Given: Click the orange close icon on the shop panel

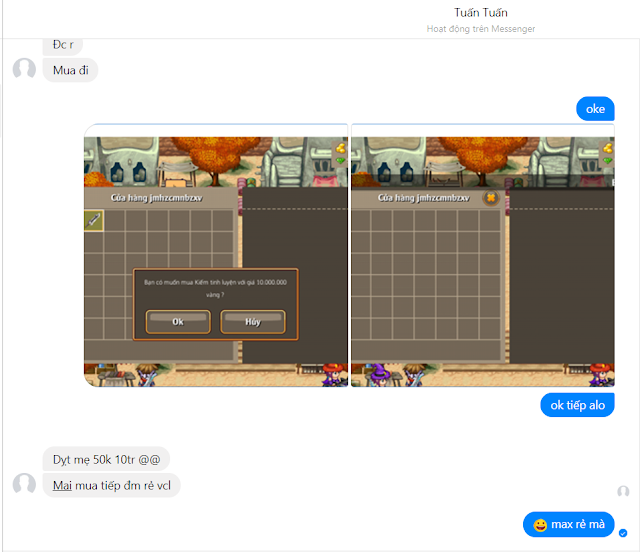Looking at the screenshot, I should click(491, 198).
